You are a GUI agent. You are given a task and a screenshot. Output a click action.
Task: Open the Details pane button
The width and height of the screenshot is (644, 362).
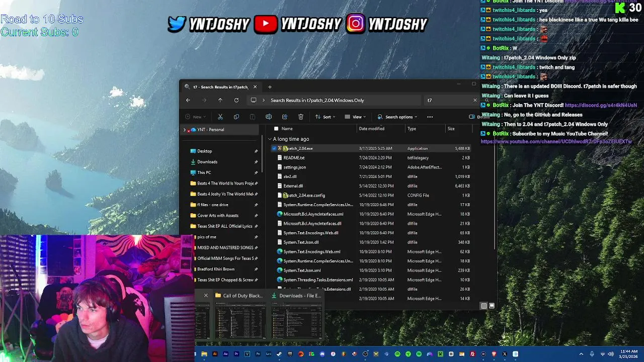coord(478,117)
